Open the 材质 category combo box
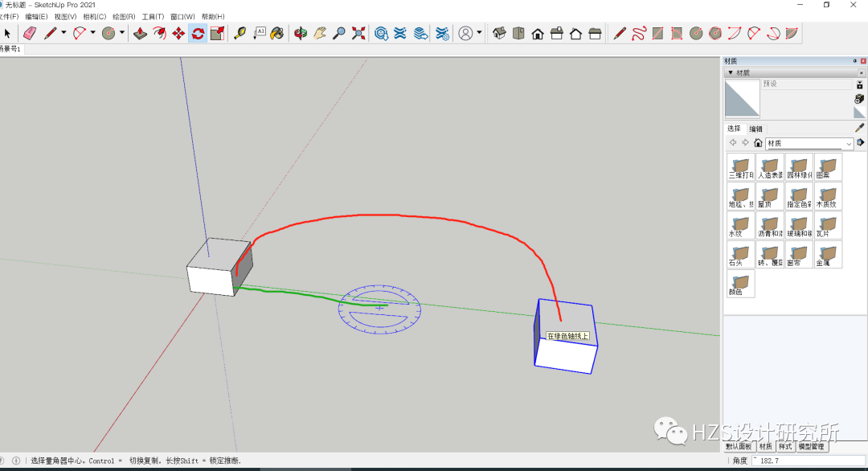This screenshot has width=868, height=471. pos(808,143)
